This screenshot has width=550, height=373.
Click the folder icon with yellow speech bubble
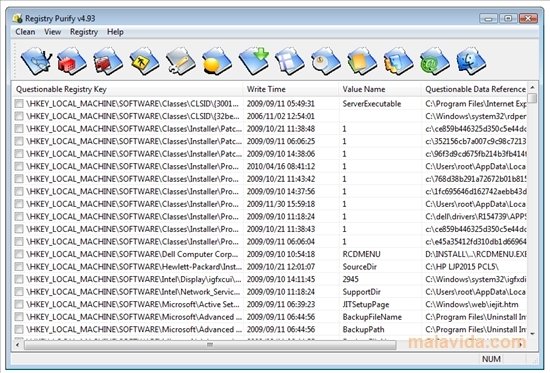(217, 61)
